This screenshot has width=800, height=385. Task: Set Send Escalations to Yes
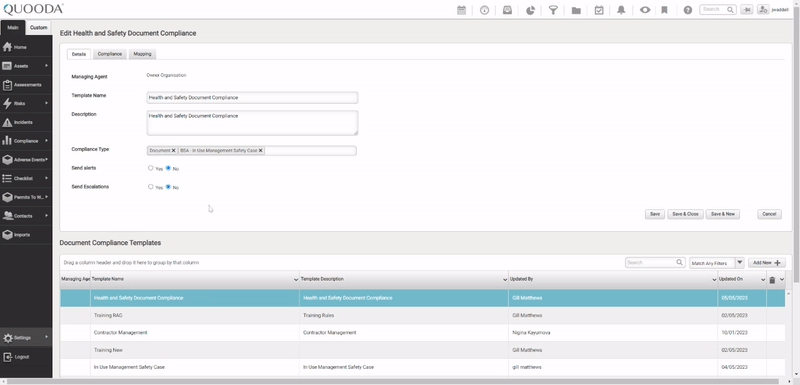click(151, 187)
